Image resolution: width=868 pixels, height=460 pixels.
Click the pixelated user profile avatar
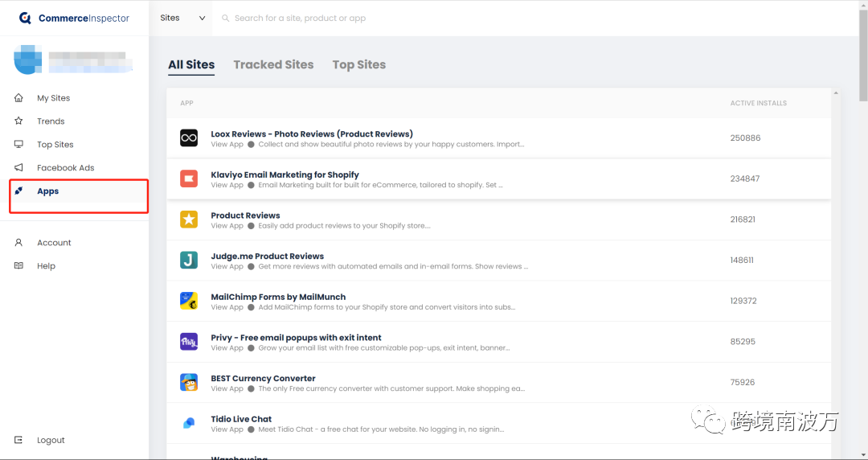[27, 60]
